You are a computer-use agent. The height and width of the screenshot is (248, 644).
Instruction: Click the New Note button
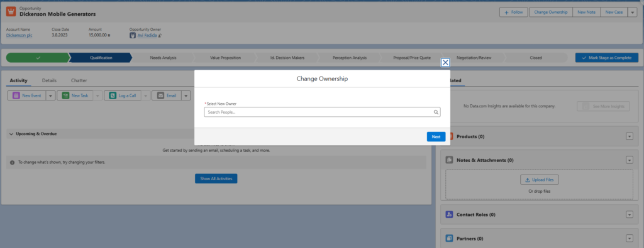pyautogui.click(x=586, y=13)
